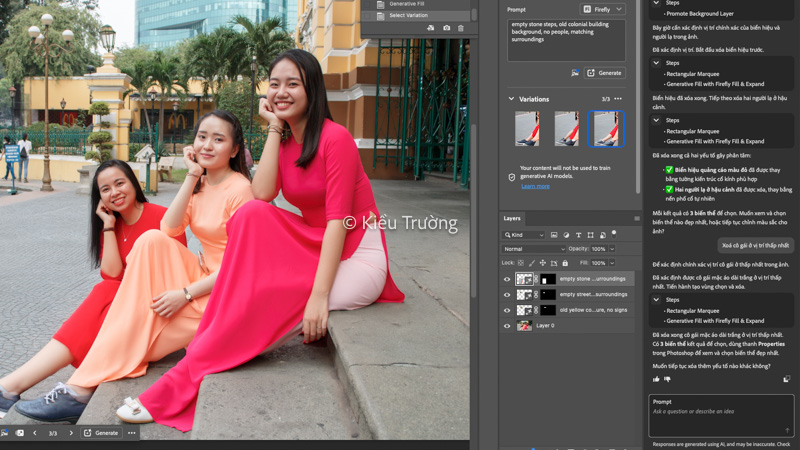Collapse the Variations section chevron
Viewport: 800px width, 450px height.
(511, 99)
